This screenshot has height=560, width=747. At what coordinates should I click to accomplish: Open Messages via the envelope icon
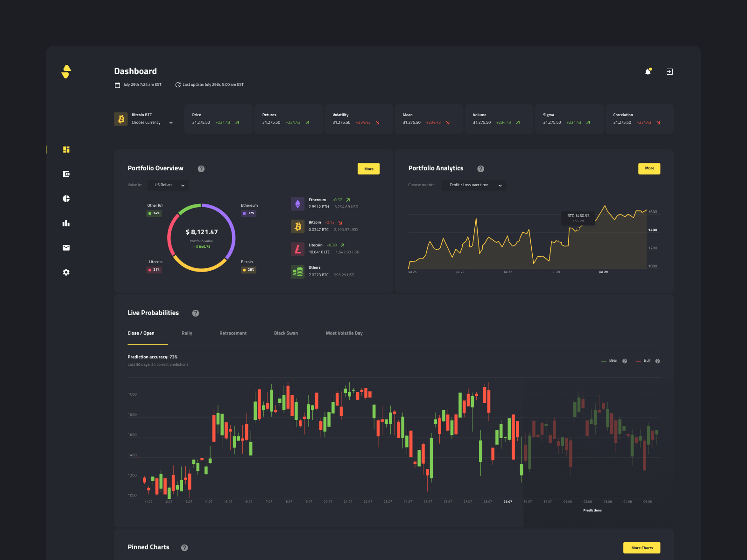click(66, 247)
